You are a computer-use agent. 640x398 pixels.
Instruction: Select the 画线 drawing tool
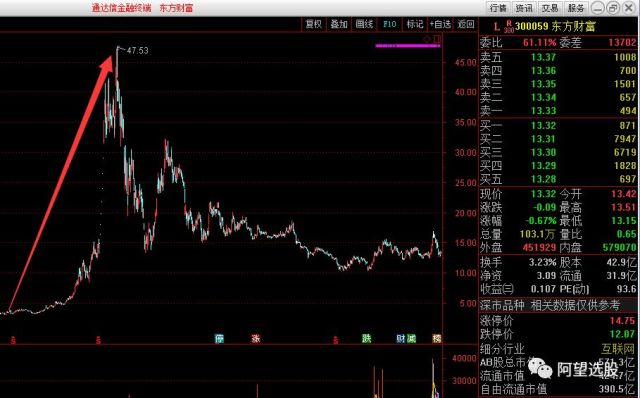364,24
